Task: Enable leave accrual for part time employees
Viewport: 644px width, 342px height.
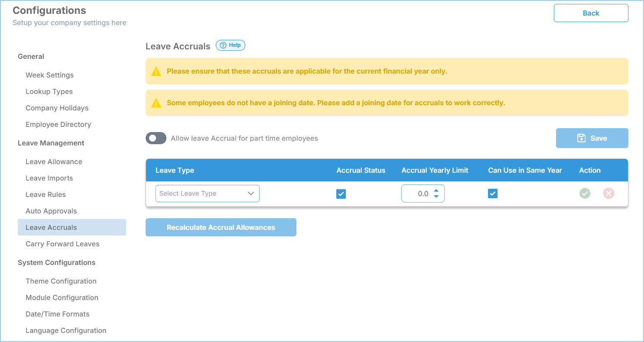Action: [156, 138]
